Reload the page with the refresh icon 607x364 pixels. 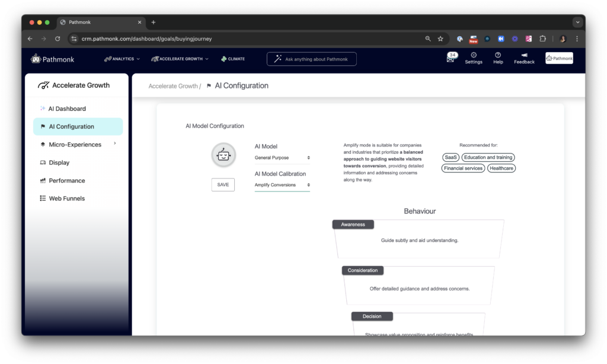pos(57,39)
